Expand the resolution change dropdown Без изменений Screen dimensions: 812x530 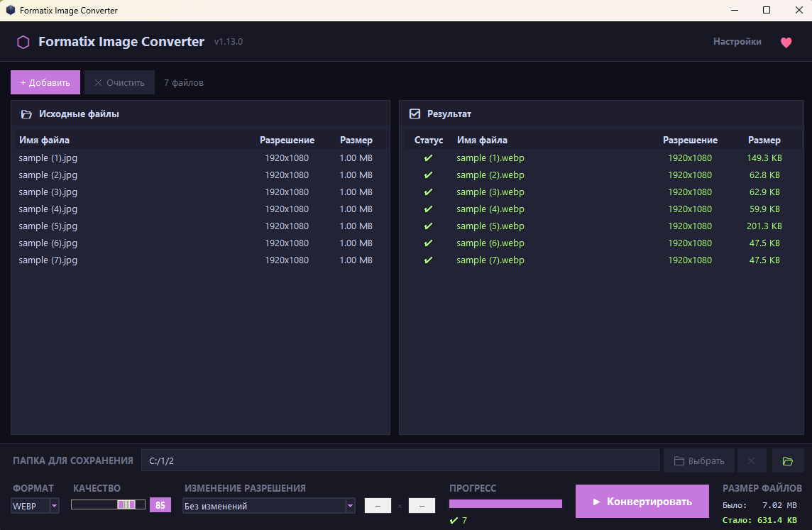[x=269, y=506]
